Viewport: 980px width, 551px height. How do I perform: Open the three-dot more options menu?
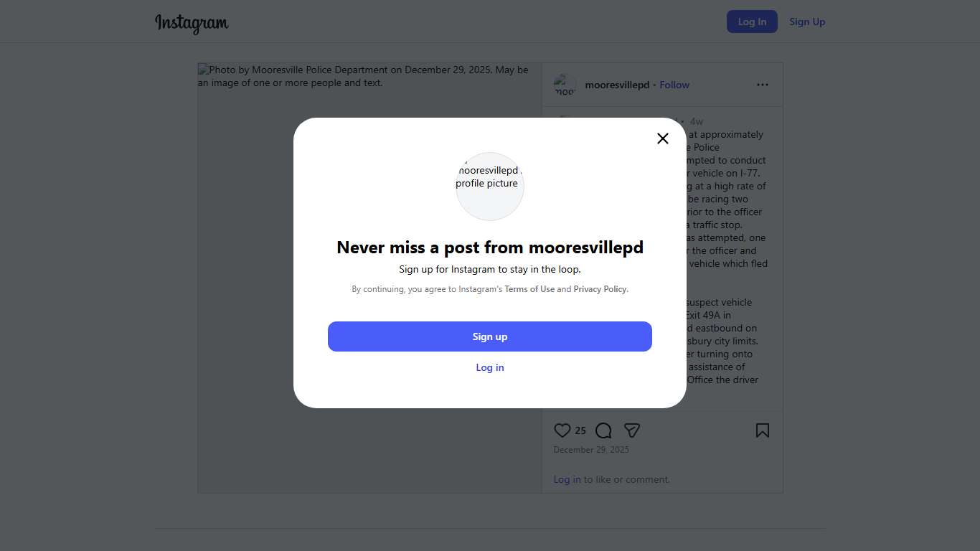(762, 85)
